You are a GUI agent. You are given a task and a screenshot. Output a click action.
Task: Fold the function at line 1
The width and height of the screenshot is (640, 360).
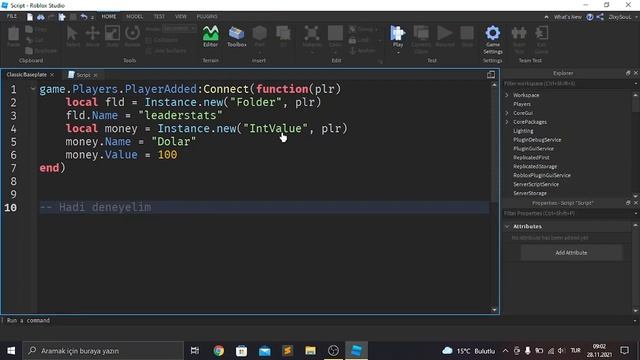click(x=33, y=89)
